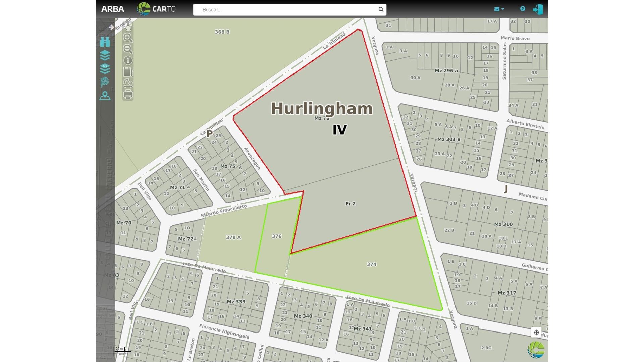Click the geolocate target button
Screen dimensions: 644x362
coord(536,333)
